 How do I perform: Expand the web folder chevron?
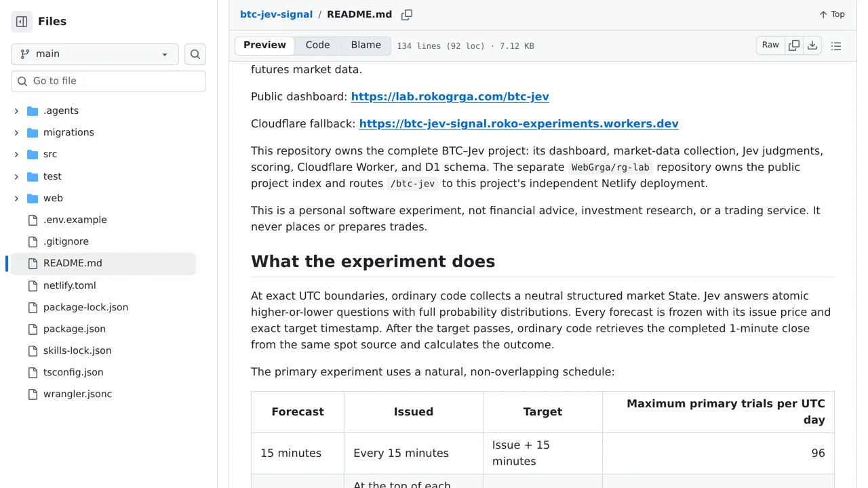[x=16, y=199]
